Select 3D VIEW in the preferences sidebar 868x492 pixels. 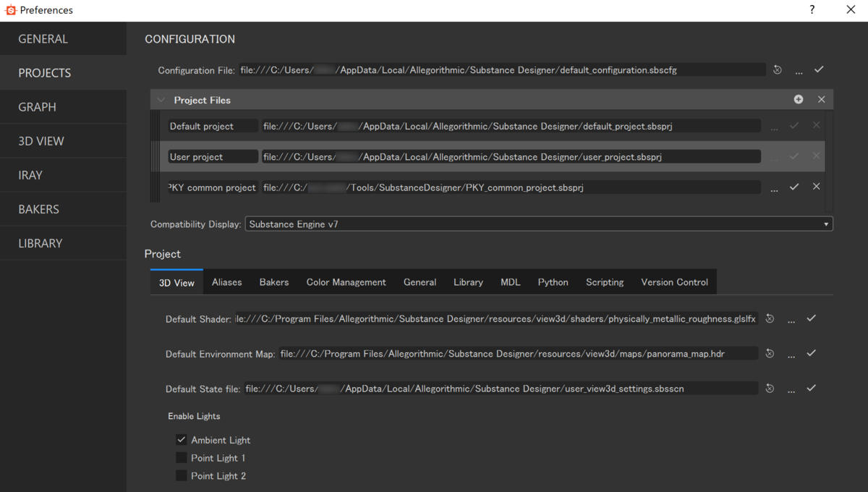pyautogui.click(x=63, y=141)
